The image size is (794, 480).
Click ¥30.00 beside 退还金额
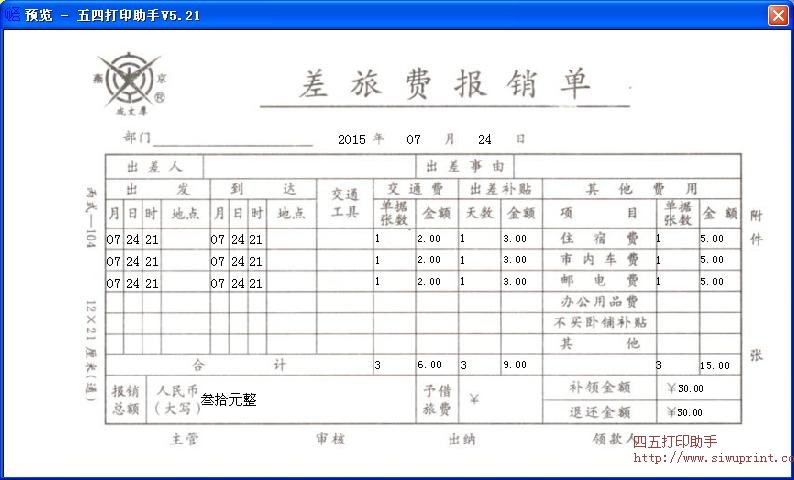pos(686,412)
